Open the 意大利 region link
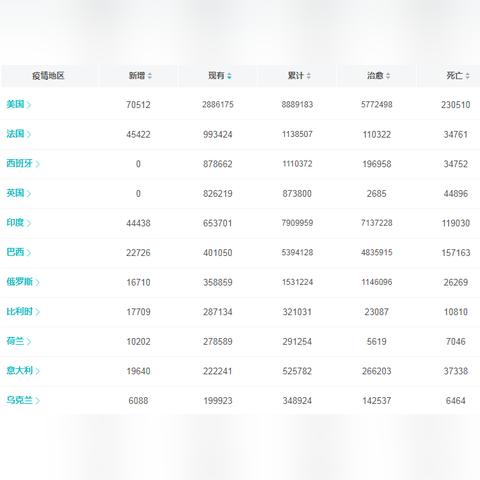Viewport: 480px width, 480px height. tap(20, 370)
